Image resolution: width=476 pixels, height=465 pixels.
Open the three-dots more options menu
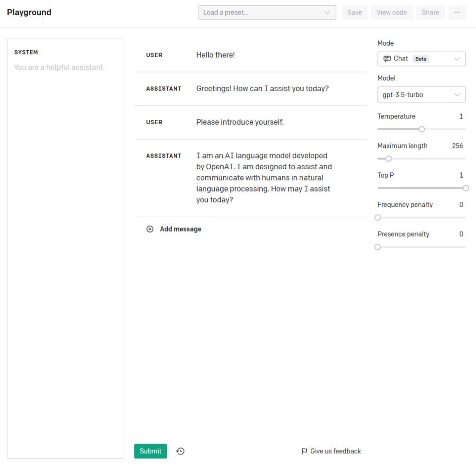click(x=457, y=13)
